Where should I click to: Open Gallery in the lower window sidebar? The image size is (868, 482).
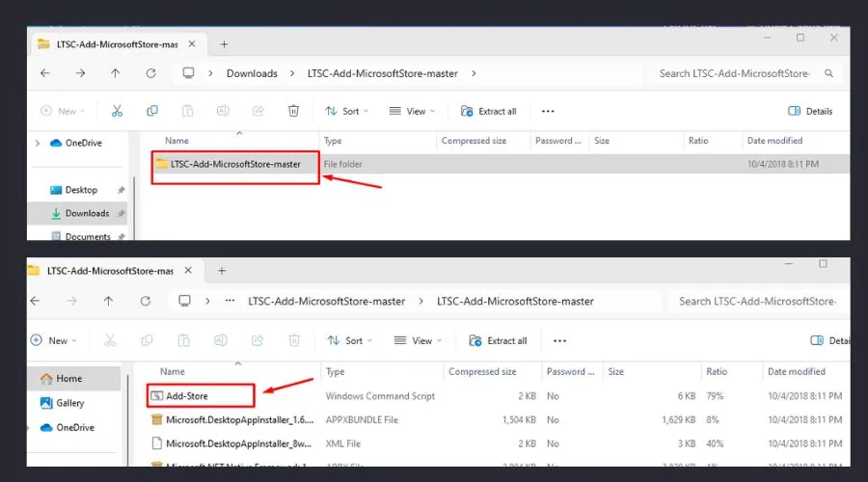(69, 403)
